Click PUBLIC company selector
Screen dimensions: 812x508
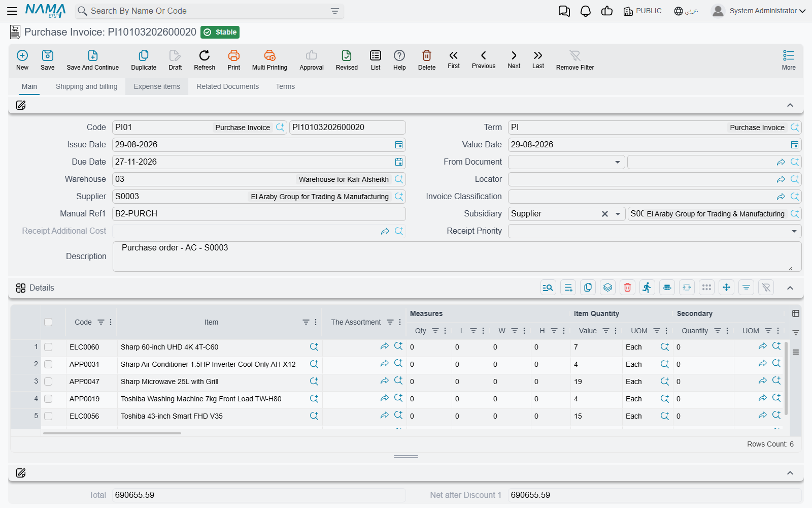(x=642, y=11)
